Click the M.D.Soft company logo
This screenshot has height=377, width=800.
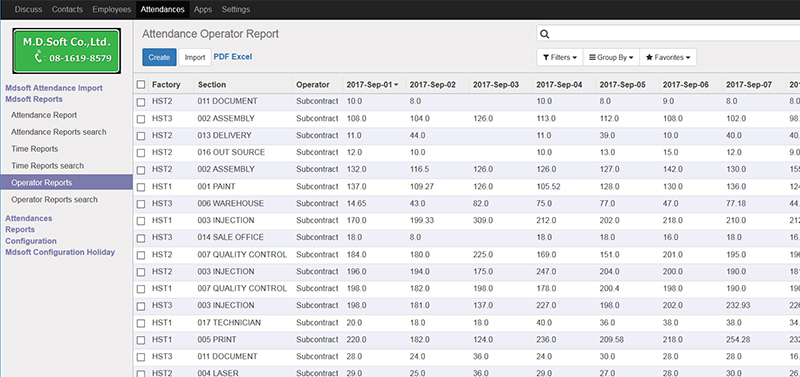(66, 51)
